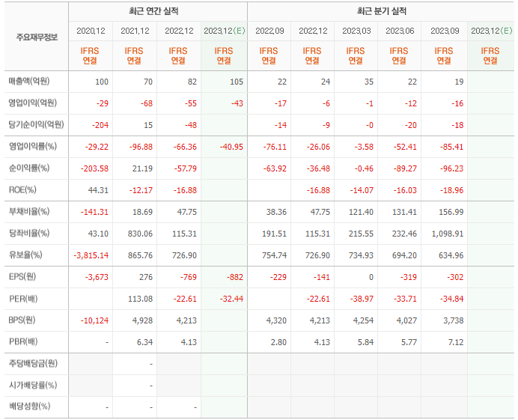Viewport: 518px width, 420px height.
Task: Select the 2022.09 quarterly column header
Action: 269,31
